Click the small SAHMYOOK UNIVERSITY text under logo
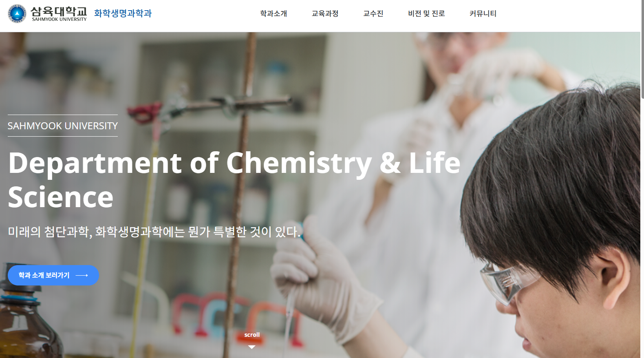This screenshot has height=358, width=644. coord(59,19)
